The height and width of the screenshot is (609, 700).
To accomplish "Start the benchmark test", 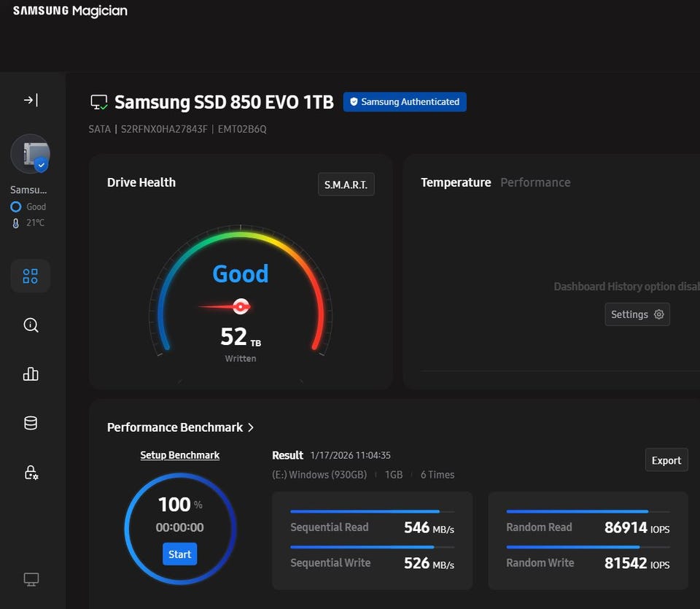I will tap(179, 554).
